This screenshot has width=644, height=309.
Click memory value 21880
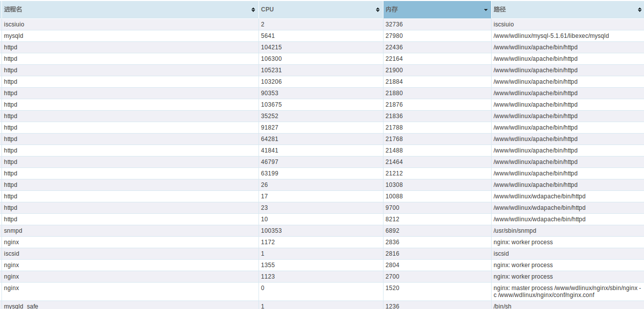394,93
